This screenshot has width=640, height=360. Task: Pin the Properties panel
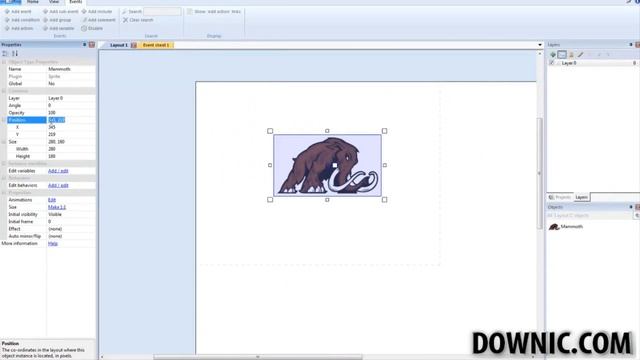[x=84, y=44]
